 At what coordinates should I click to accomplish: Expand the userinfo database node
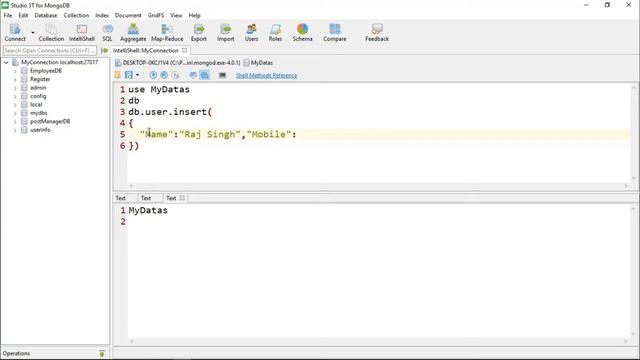coord(15,130)
